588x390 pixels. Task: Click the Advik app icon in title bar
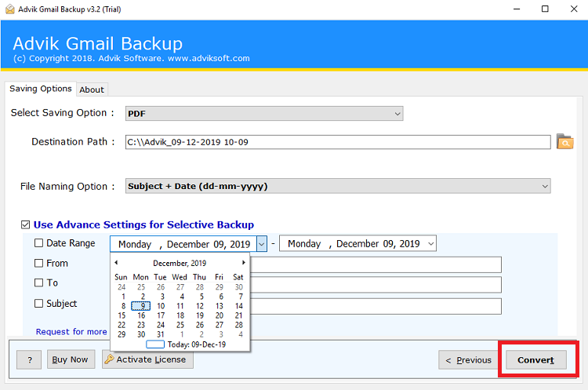[10, 9]
